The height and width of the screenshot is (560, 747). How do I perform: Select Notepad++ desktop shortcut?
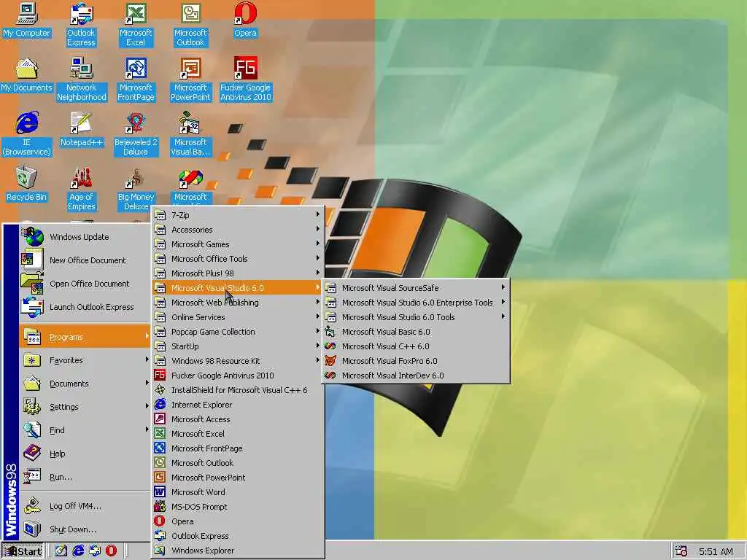(82, 130)
